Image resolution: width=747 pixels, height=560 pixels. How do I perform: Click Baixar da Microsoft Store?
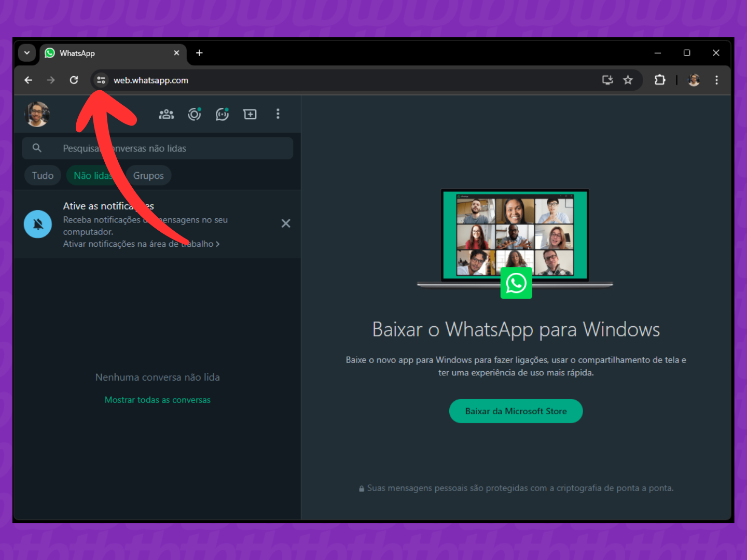(516, 411)
